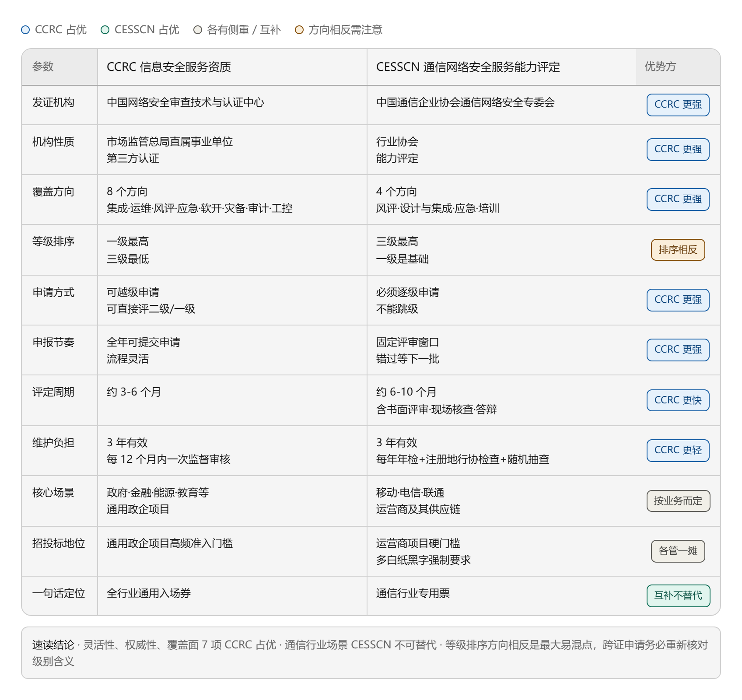Click the 排序相反 badge
This screenshot has height=700, width=742.
point(678,250)
